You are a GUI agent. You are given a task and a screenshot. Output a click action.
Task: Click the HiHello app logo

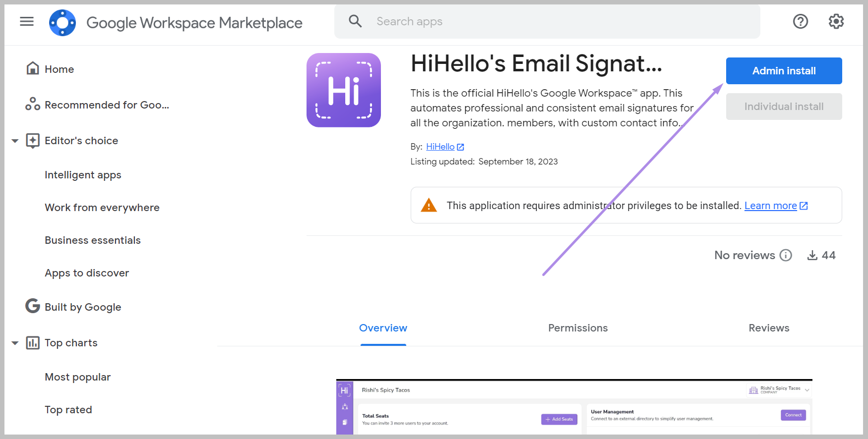point(344,90)
